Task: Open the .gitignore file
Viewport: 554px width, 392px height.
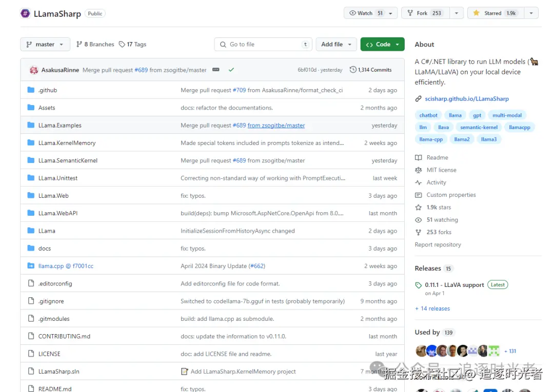Action: [51, 301]
